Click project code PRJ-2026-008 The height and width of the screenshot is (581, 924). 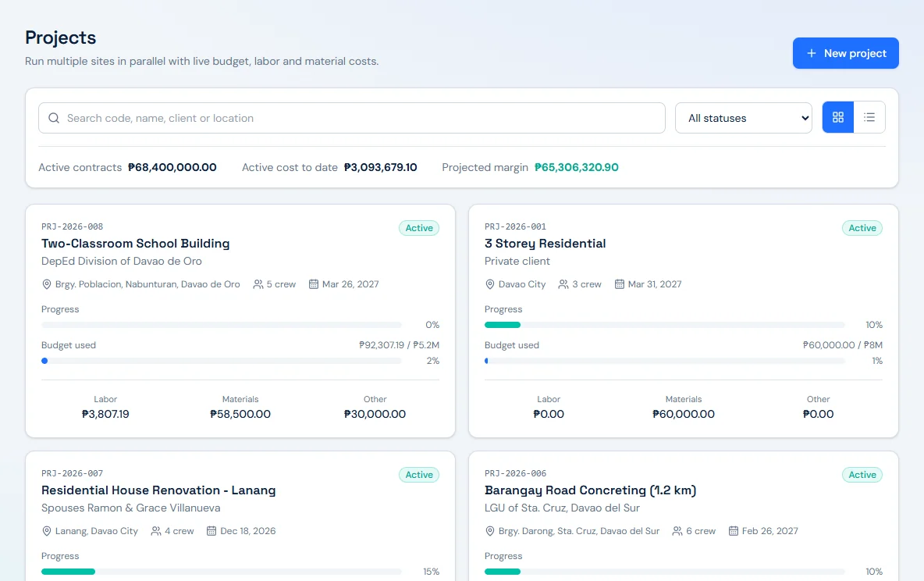(73, 226)
